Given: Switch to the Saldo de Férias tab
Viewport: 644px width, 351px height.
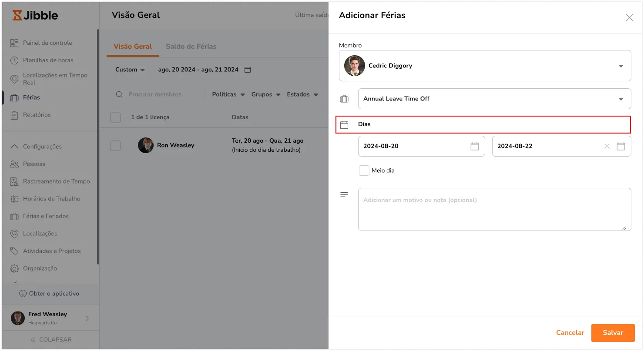Looking at the screenshot, I should (x=191, y=47).
